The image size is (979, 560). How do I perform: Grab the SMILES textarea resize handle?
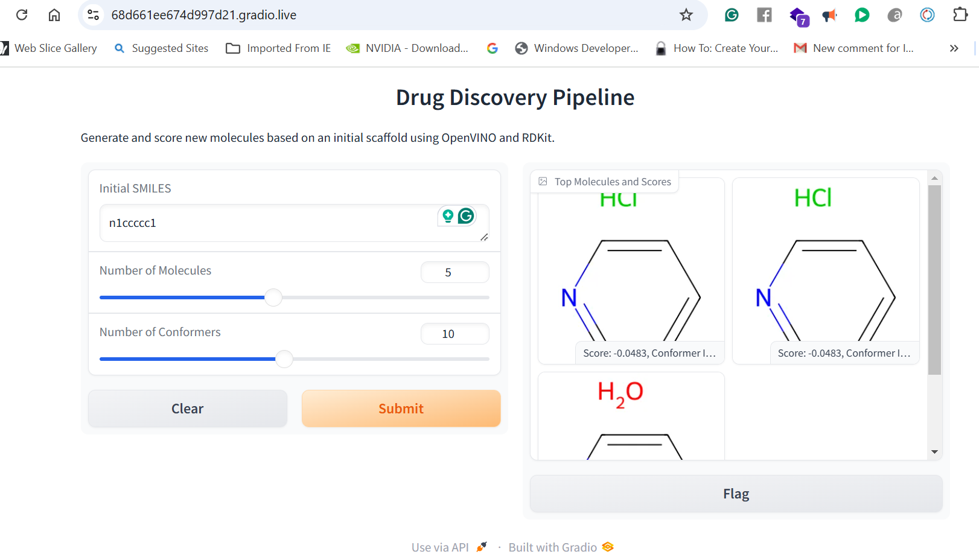[x=484, y=237]
